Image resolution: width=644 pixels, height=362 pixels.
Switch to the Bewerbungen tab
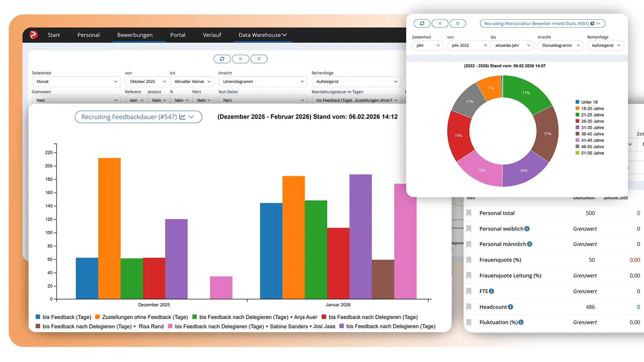pyautogui.click(x=135, y=35)
